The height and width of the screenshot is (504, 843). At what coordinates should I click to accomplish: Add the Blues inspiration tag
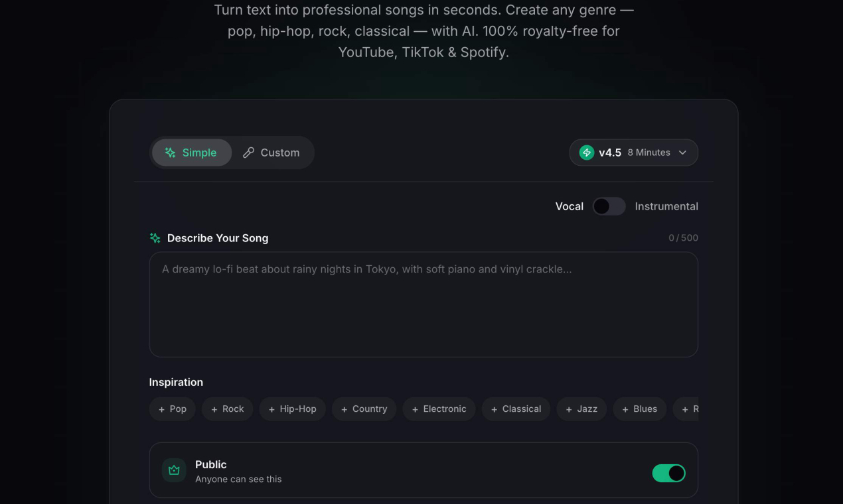[x=639, y=409]
